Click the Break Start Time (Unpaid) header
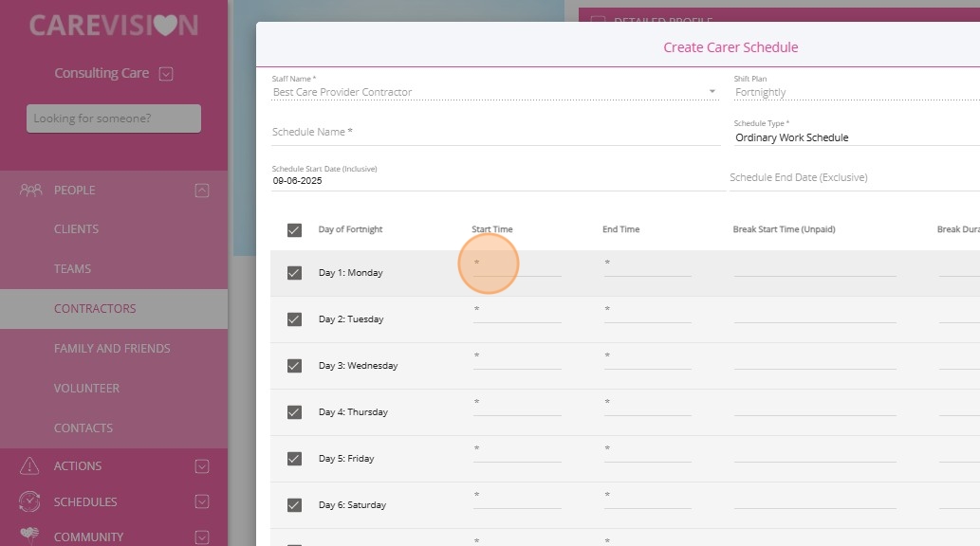The width and height of the screenshot is (980, 546). (784, 229)
